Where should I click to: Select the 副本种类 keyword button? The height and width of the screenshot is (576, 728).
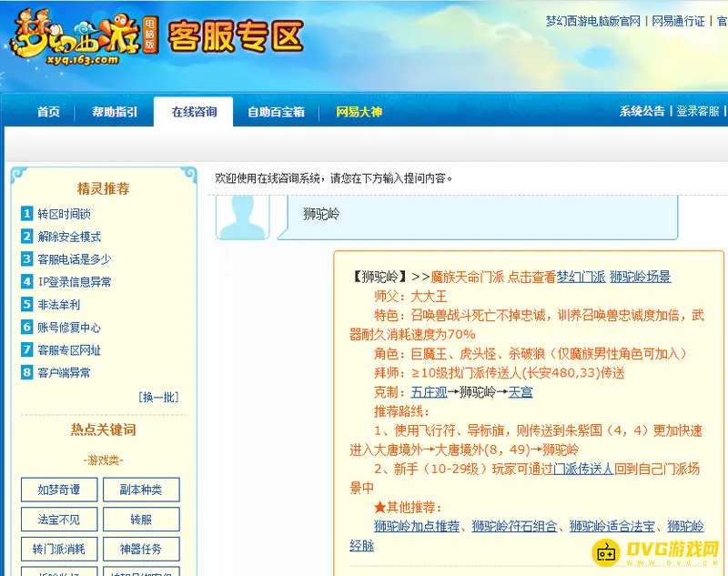pos(141,490)
